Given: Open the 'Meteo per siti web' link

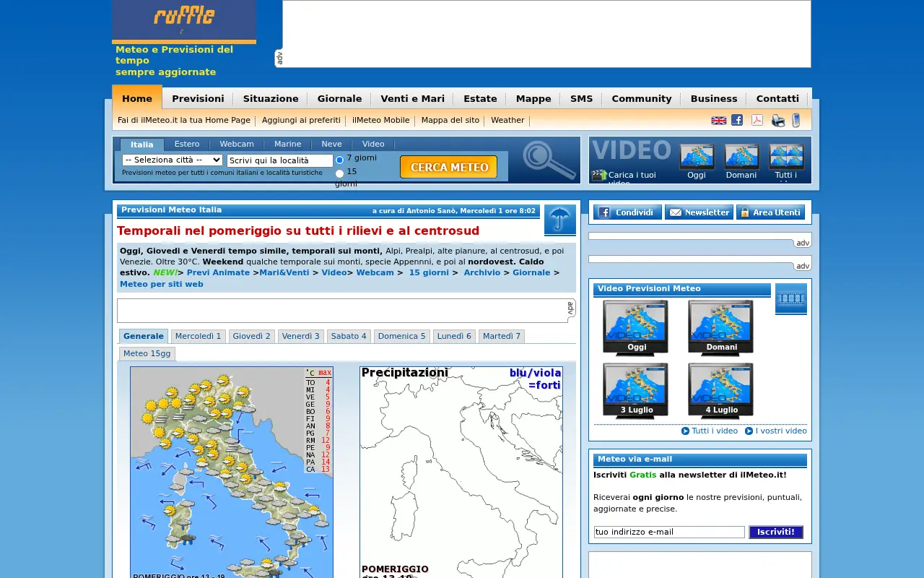Looking at the screenshot, I should (x=162, y=285).
